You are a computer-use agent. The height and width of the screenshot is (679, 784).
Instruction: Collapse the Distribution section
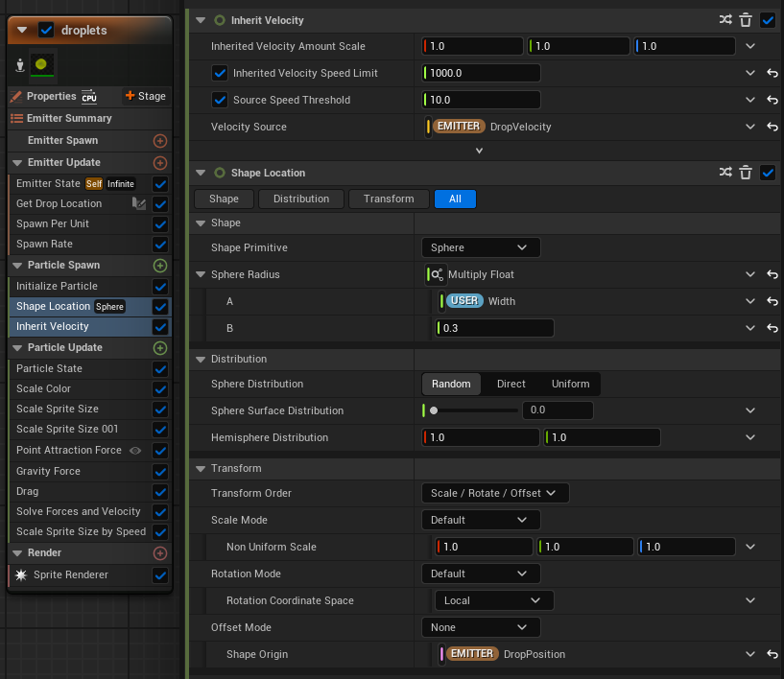tap(201, 359)
